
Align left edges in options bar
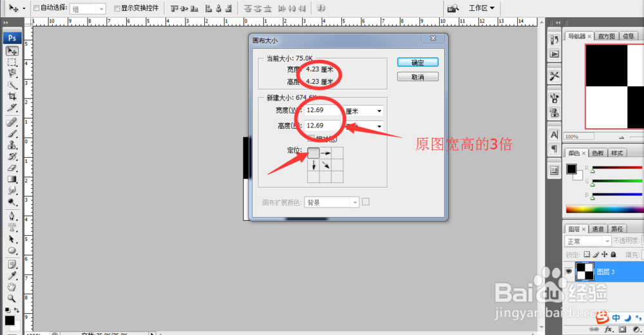[209, 8]
